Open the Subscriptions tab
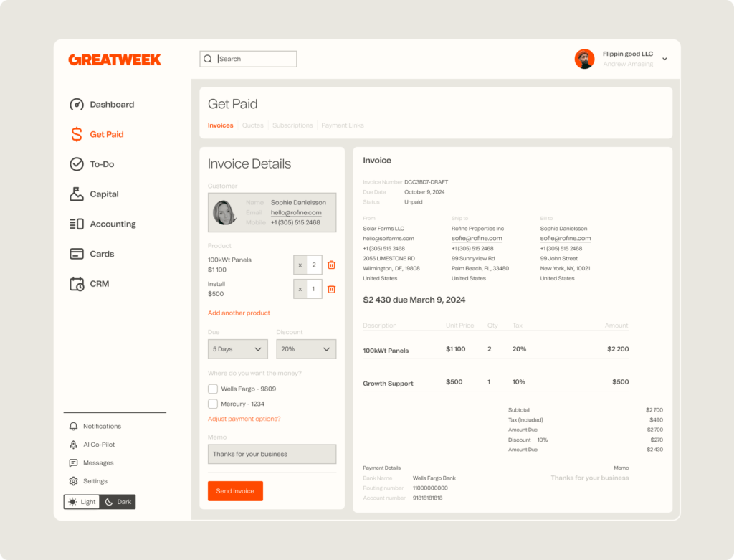Viewport: 734px width, 560px height. point(292,125)
